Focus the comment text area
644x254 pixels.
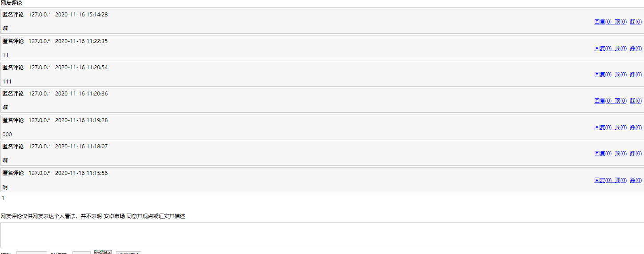tap(322, 235)
